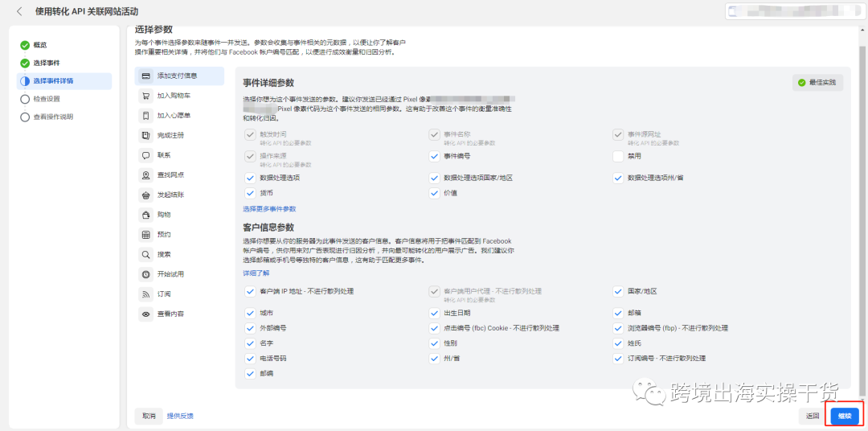Click the 客户信息参数 heading text

pyautogui.click(x=268, y=227)
